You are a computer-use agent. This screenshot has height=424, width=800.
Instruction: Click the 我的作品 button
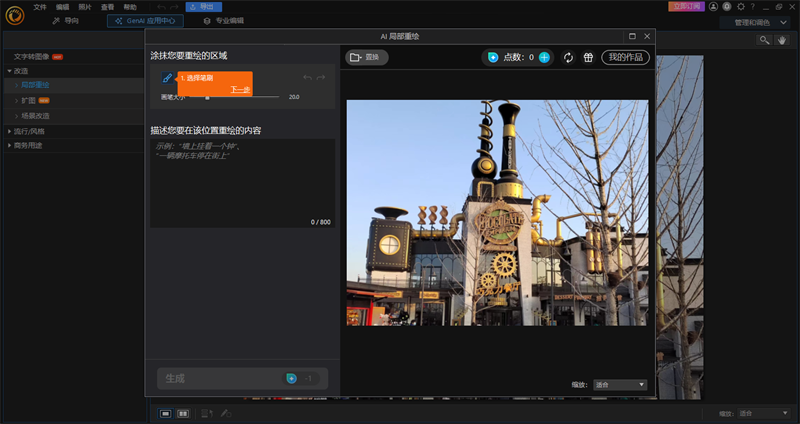[x=626, y=58]
